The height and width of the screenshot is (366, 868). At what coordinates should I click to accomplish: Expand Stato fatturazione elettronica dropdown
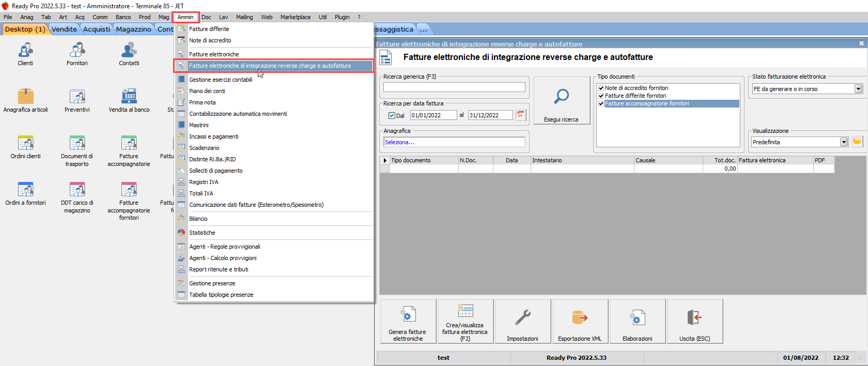point(858,89)
